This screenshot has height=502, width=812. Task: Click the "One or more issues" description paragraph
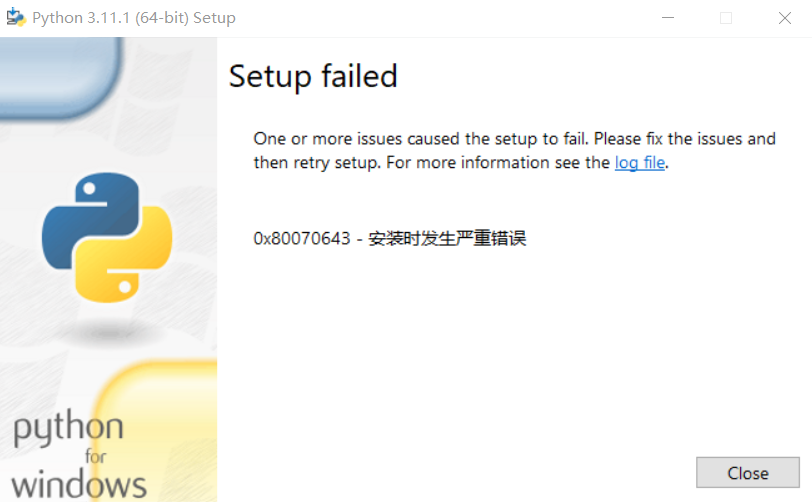pyautogui.click(x=514, y=151)
